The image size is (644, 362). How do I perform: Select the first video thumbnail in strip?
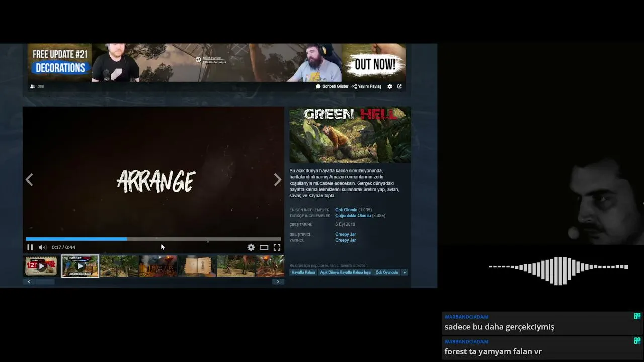click(x=41, y=266)
